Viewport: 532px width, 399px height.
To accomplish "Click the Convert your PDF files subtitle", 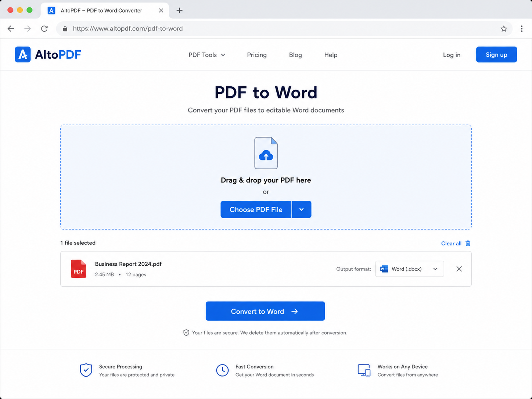I will pos(266,110).
